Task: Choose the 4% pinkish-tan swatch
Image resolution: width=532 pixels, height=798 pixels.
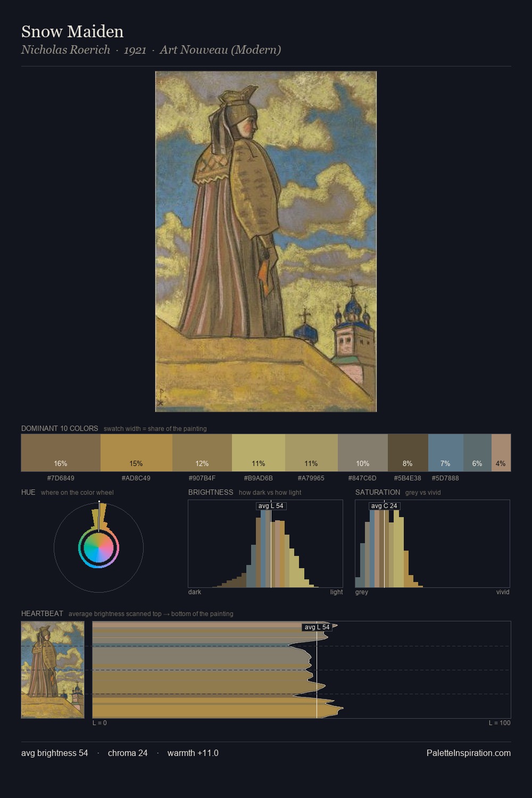Action: (x=501, y=453)
